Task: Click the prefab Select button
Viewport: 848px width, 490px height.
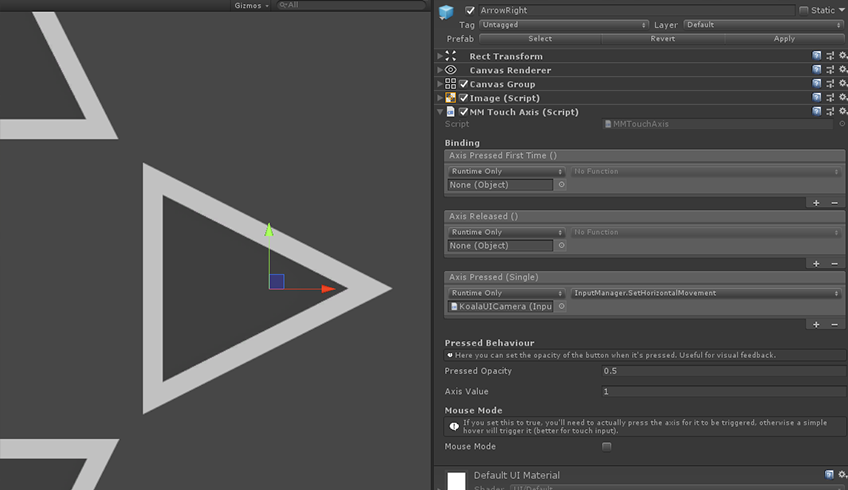Action: pyautogui.click(x=540, y=39)
